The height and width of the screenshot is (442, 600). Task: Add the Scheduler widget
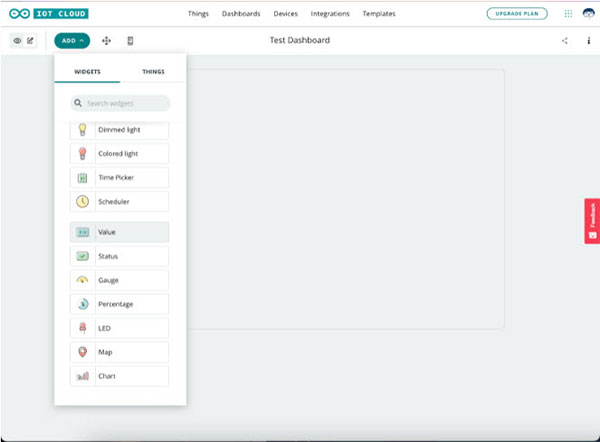coord(119,201)
